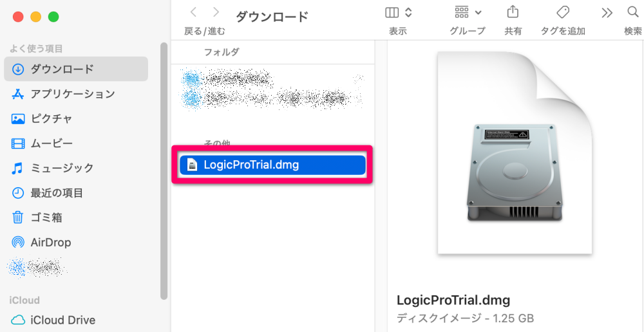This screenshot has height=332, width=644.
Task: Click the sidebar vertical scrollbar
Action: click(164, 171)
